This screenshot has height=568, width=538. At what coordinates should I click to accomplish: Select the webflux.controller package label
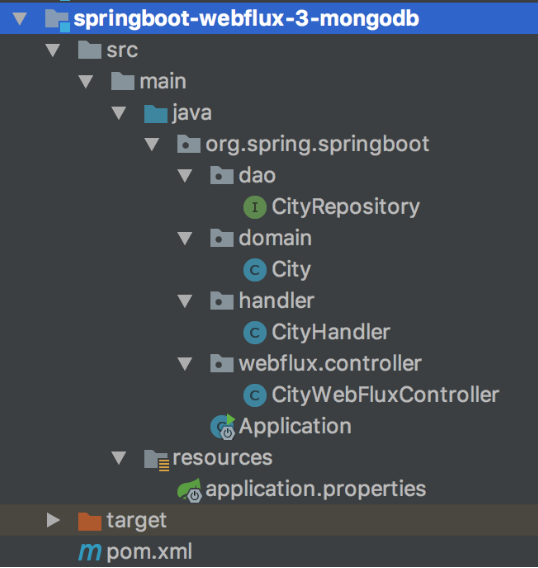330,364
